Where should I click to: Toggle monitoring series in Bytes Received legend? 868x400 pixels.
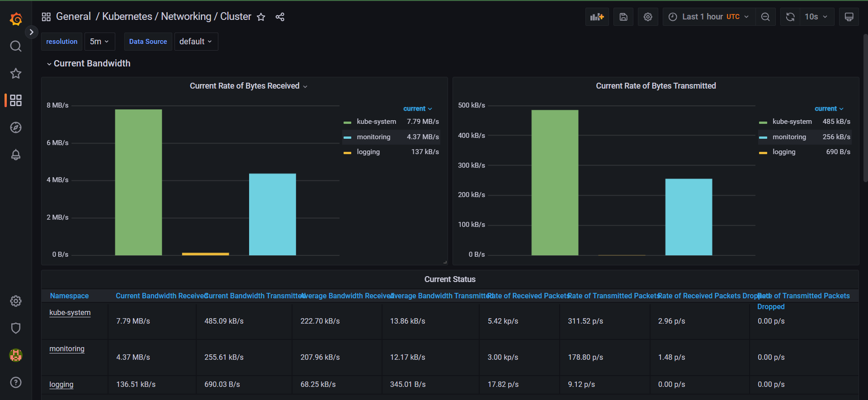(373, 137)
